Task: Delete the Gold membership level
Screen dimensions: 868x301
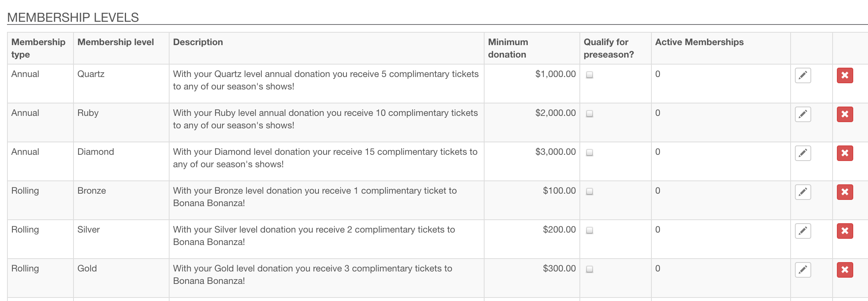Action: pos(845,270)
